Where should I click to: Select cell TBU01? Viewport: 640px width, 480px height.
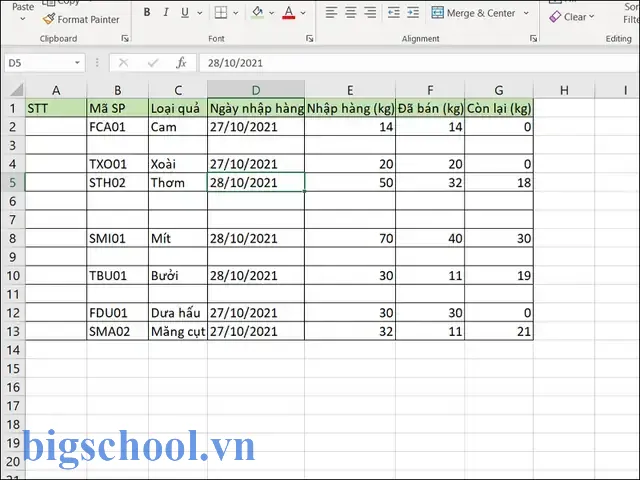click(118, 276)
